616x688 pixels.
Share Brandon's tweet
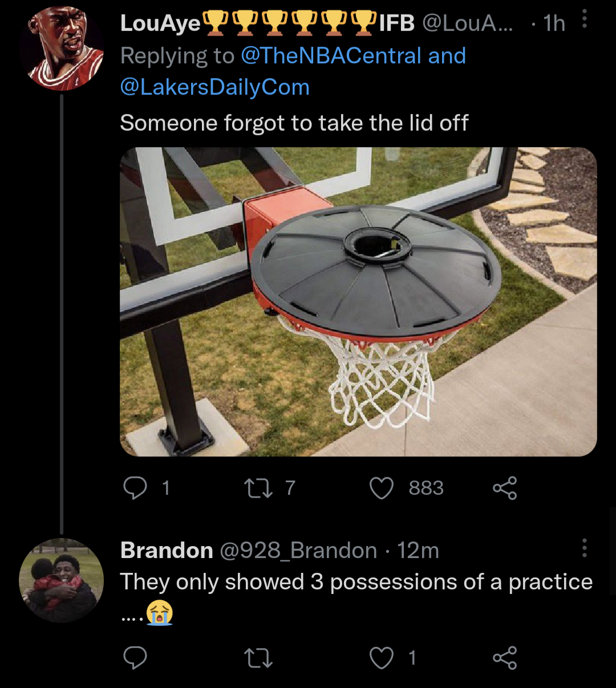[505, 658]
